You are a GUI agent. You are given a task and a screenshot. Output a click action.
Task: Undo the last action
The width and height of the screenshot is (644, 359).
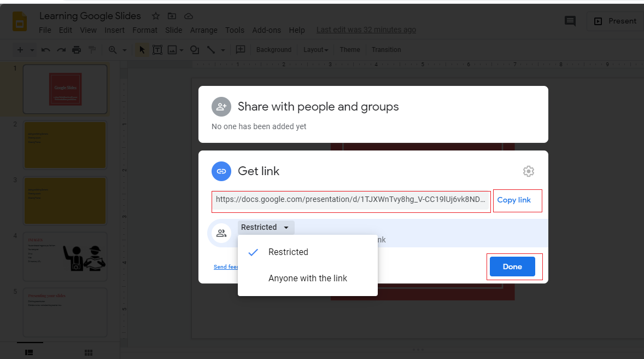pos(45,50)
